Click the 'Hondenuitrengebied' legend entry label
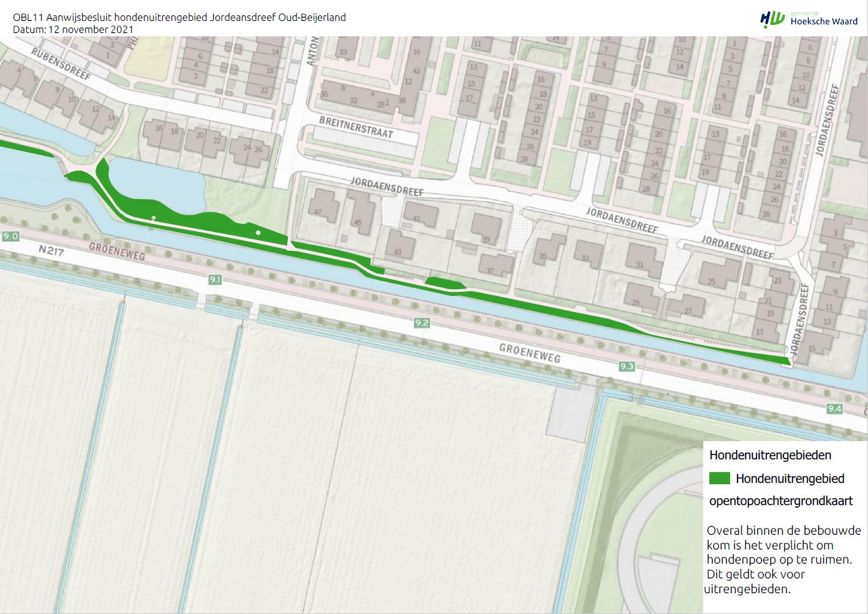Viewport: 868px width, 614px height. click(790, 479)
